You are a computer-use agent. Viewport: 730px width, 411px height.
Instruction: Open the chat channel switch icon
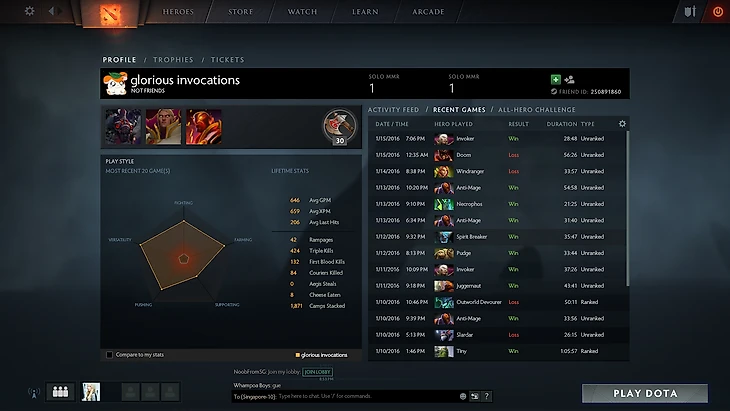click(474, 396)
